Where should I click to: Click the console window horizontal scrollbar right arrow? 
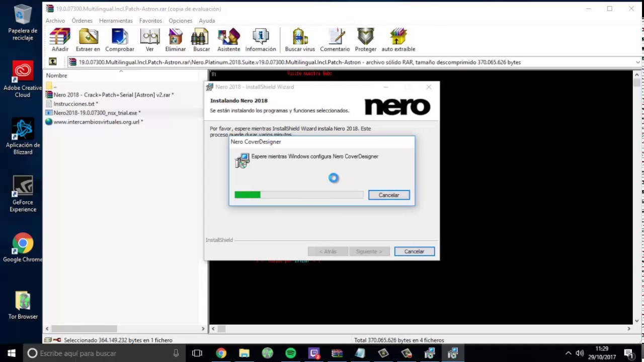coord(628,329)
